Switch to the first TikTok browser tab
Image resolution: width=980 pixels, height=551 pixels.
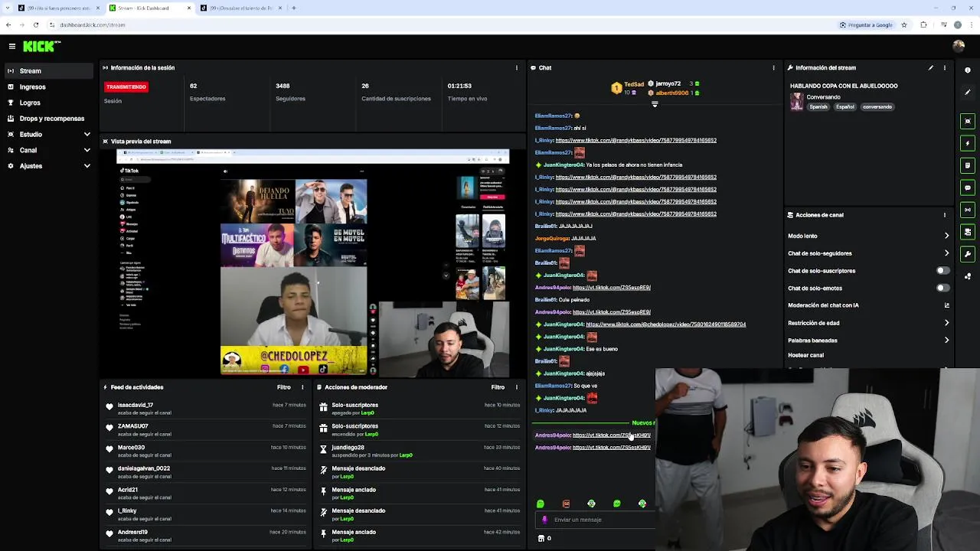point(57,8)
